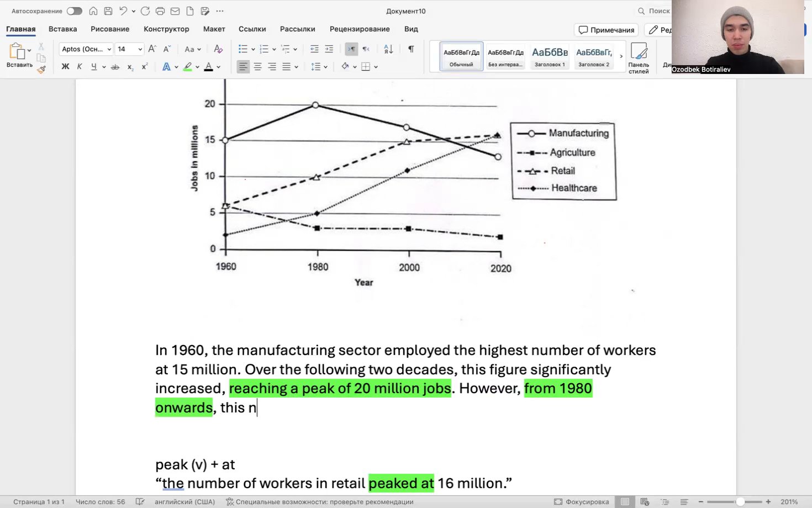Viewport: 812px width, 508px height.
Task: Sort text alphabetically (АЯ↓)
Action: point(388,49)
